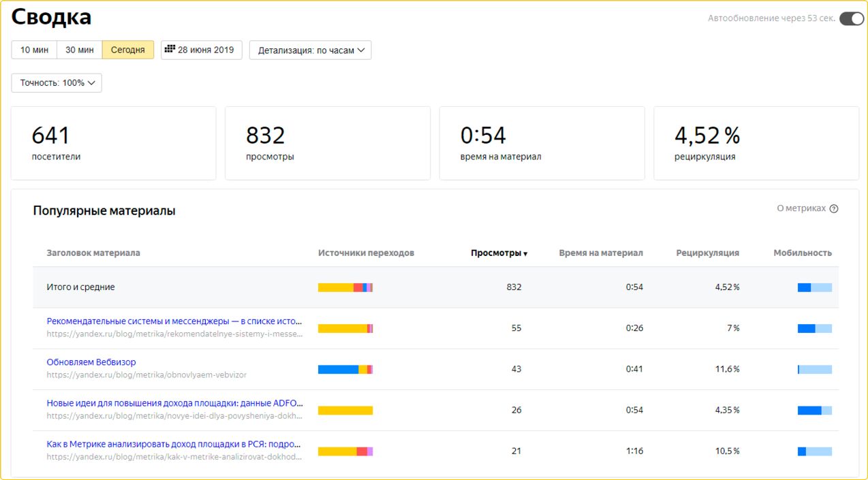Click the question mark icon near О метриках
Viewport: 868px width, 480px height.
(x=835, y=209)
